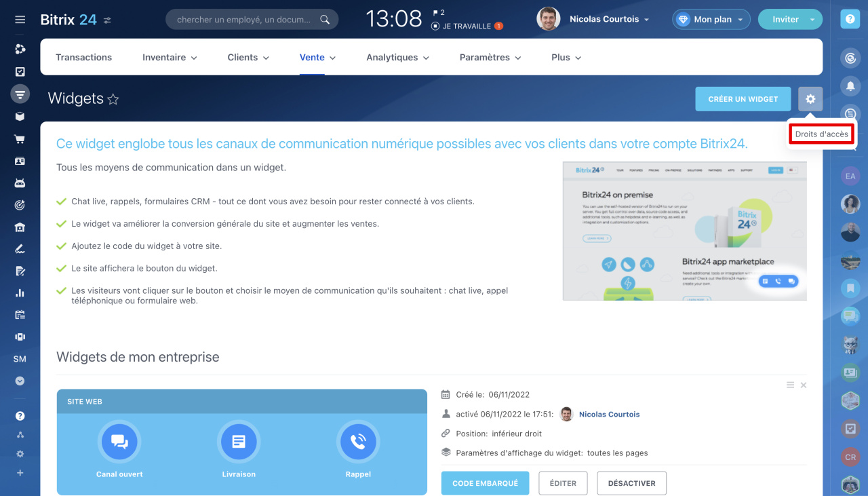Open the Transactions tab

click(83, 58)
